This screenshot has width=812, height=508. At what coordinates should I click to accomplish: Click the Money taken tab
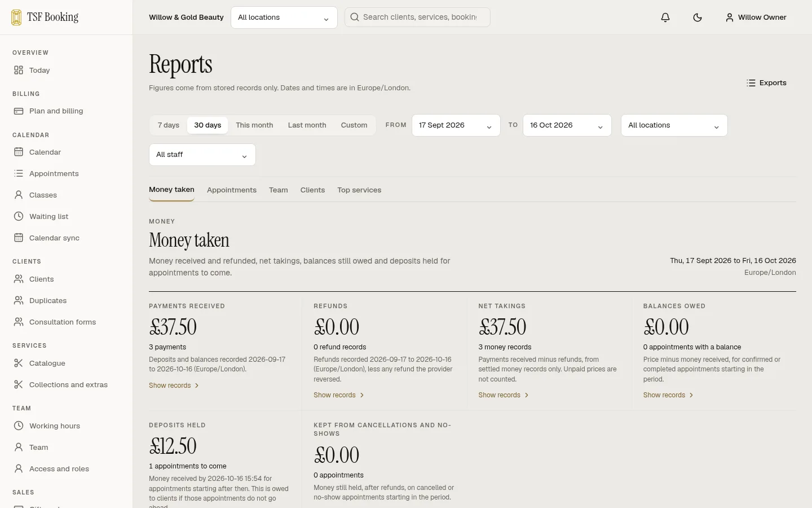[171, 190]
